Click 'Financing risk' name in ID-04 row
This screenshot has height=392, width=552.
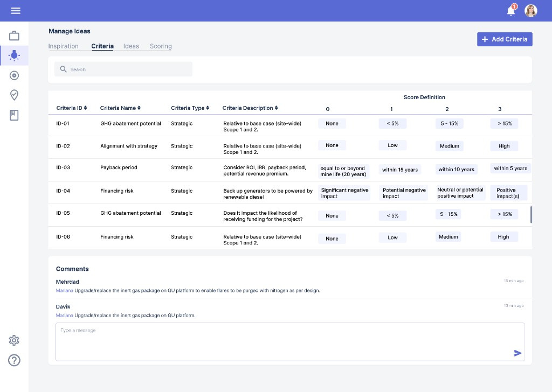point(117,191)
